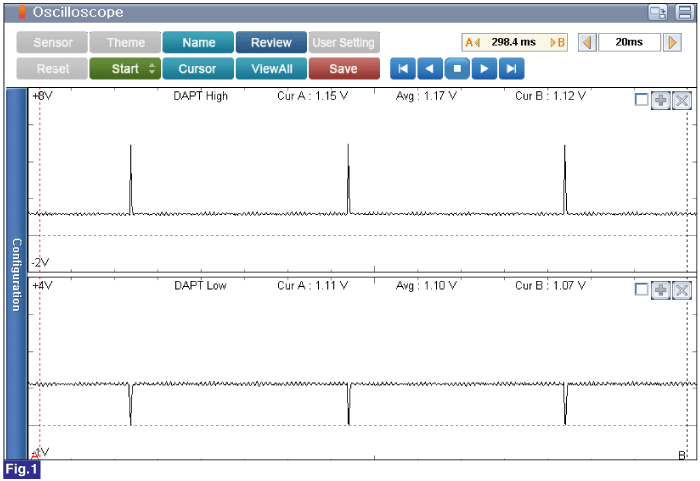Expand the Start button up-down arrows
The width and height of the screenshot is (700, 481).
pyautogui.click(x=152, y=69)
